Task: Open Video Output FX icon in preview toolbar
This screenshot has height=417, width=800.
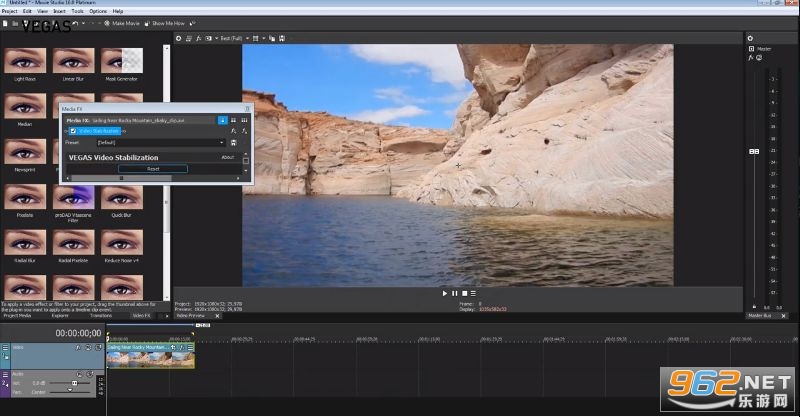Action: [x=198, y=38]
